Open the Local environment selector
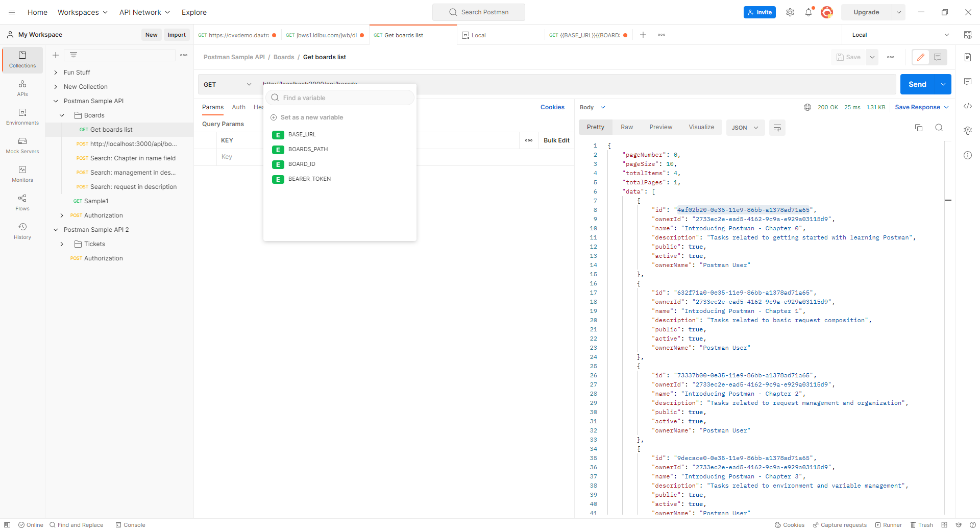The height and width of the screenshot is (531, 980). 901,35
